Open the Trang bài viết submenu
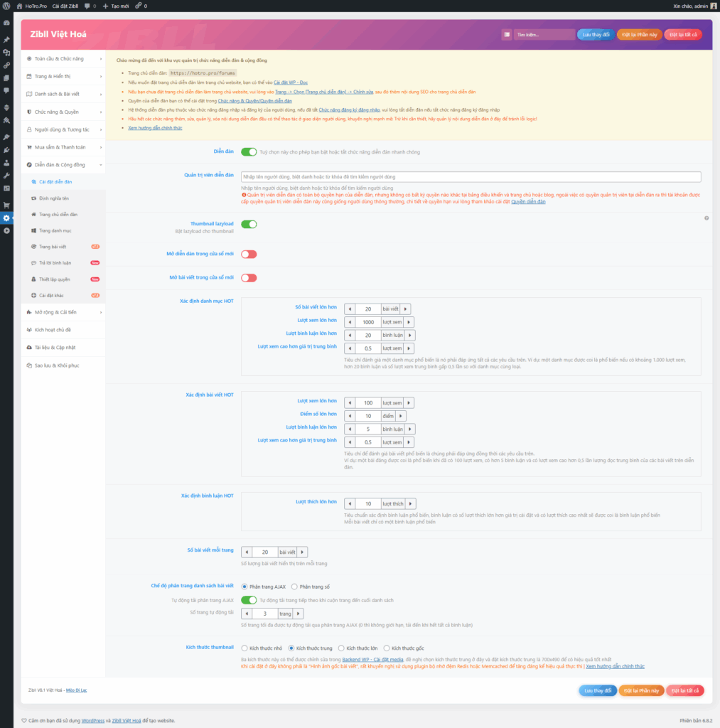Screen dimensions: 720x728 click(x=63, y=247)
